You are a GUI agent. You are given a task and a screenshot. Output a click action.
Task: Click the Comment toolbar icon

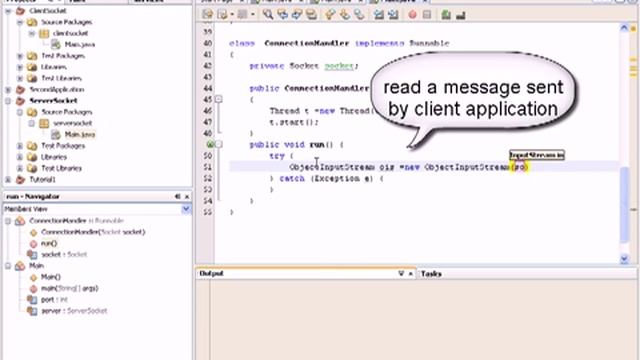click(446, 15)
